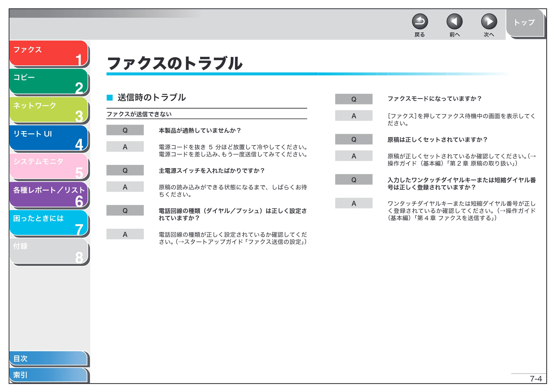Click question 主電源スイッチを入れたばかりですか？

click(212, 171)
